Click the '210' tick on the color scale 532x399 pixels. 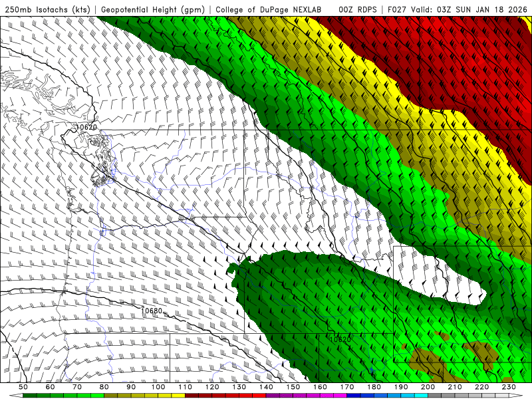456,387
